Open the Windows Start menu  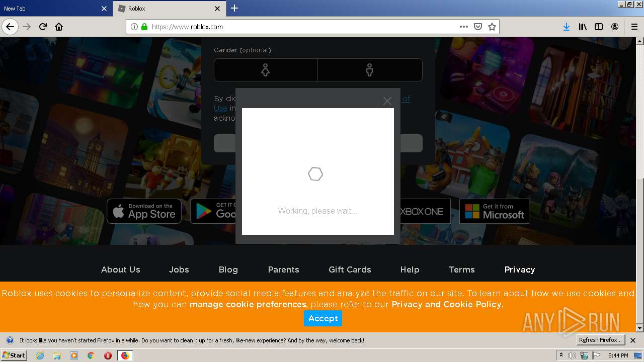coord(14,355)
